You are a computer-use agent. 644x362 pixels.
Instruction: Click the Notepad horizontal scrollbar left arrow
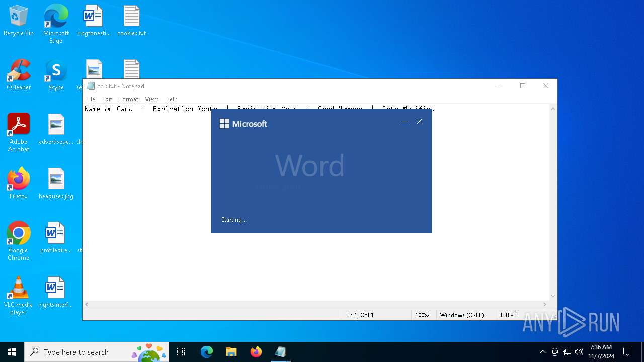87,305
